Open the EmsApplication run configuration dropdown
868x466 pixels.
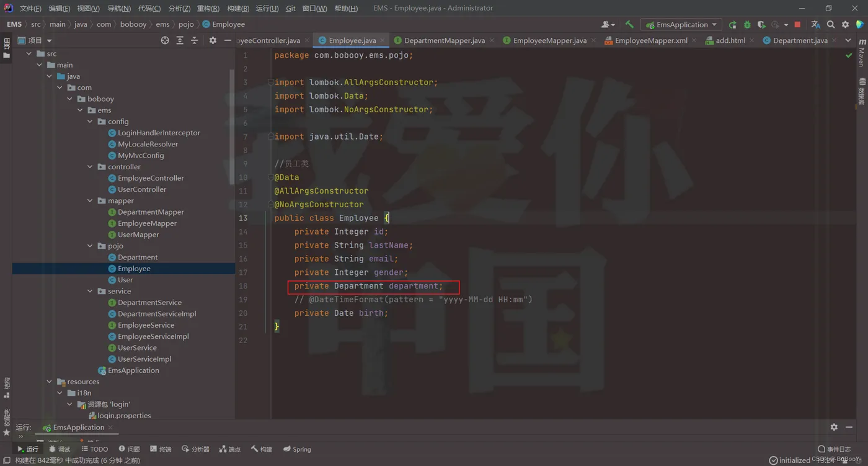(681, 25)
